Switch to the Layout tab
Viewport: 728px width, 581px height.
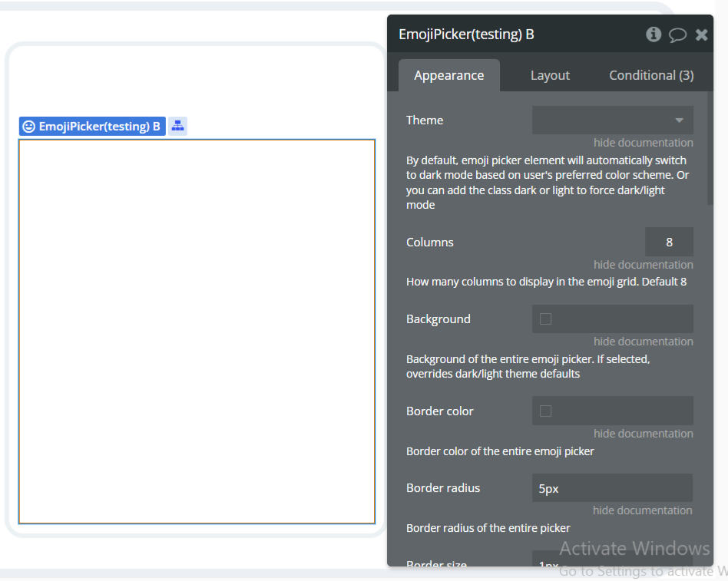pyautogui.click(x=550, y=75)
